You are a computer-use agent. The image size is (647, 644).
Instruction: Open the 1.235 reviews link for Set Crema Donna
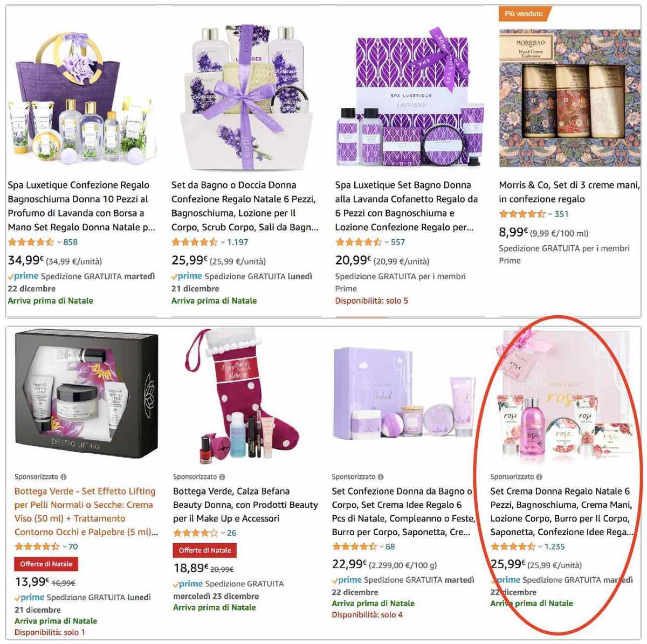(554, 546)
